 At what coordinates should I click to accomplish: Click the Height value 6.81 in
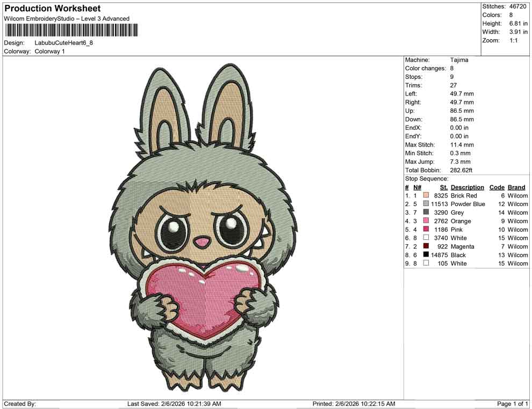click(518, 24)
